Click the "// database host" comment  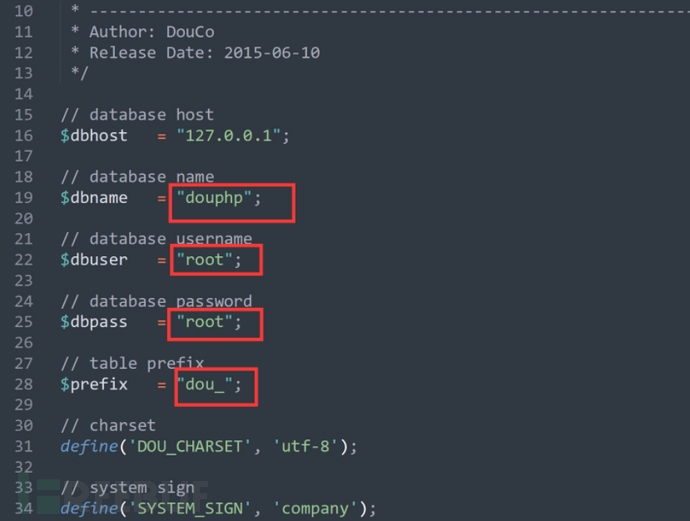pos(137,115)
